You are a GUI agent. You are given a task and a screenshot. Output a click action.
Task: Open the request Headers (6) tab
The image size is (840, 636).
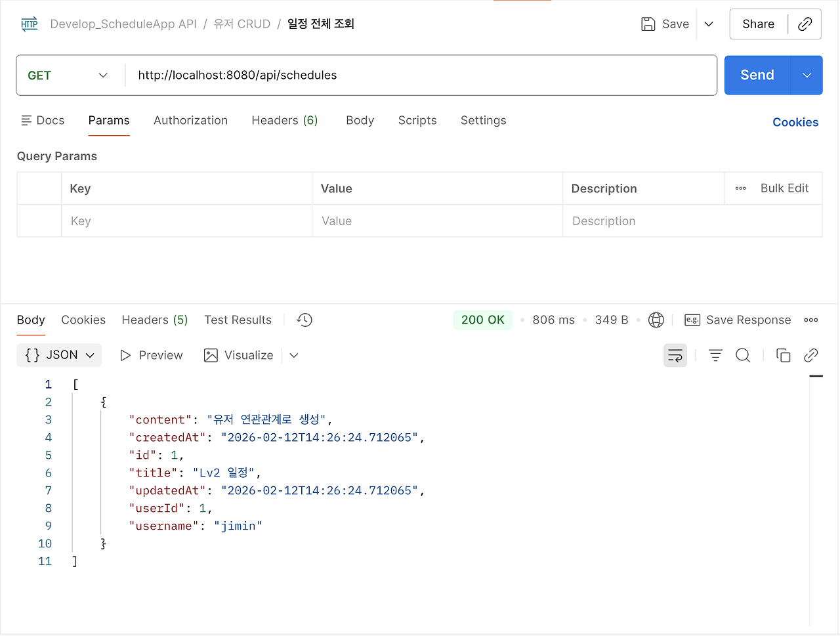(285, 120)
